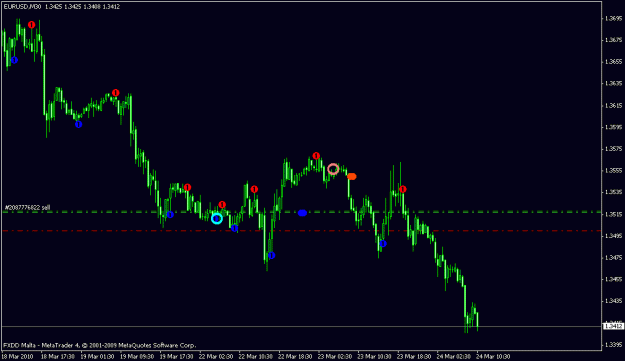Viewport: 625px width, 361px height.
Task: Click the 1.3675 price scale label
Action: [x=613, y=40]
